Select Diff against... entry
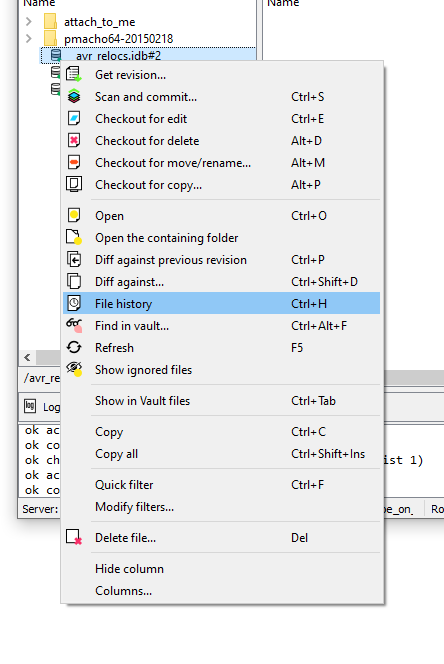The width and height of the screenshot is (444, 664). pyautogui.click(x=221, y=282)
